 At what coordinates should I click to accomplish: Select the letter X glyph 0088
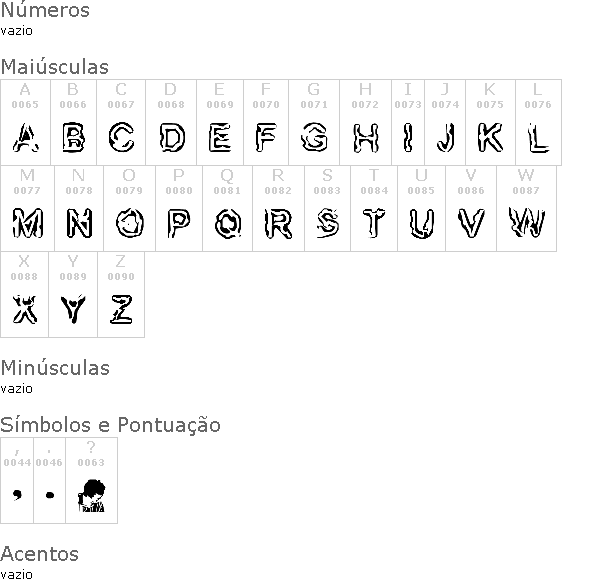pos(24,295)
